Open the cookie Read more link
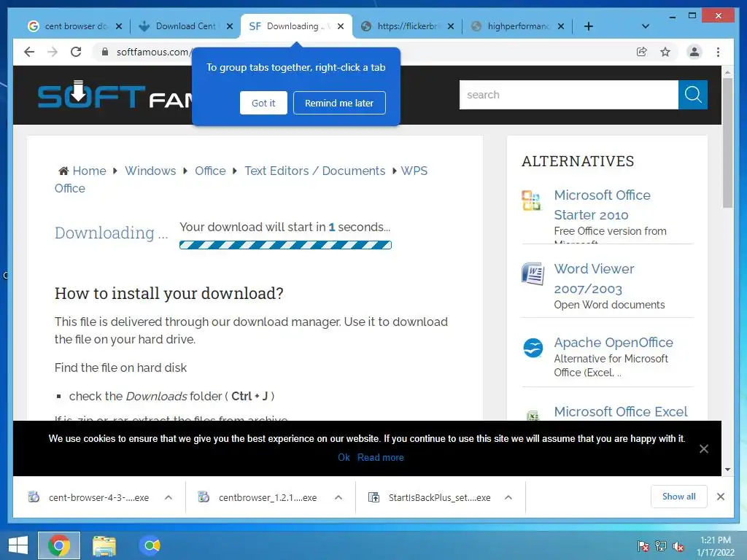This screenshot has height=560, width=747. point(380,457)
